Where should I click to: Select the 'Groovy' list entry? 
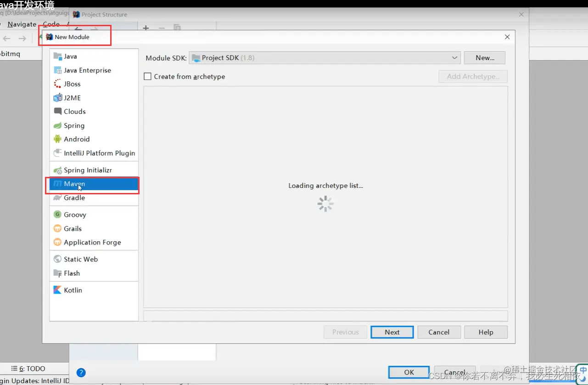[x=94, y=215]
